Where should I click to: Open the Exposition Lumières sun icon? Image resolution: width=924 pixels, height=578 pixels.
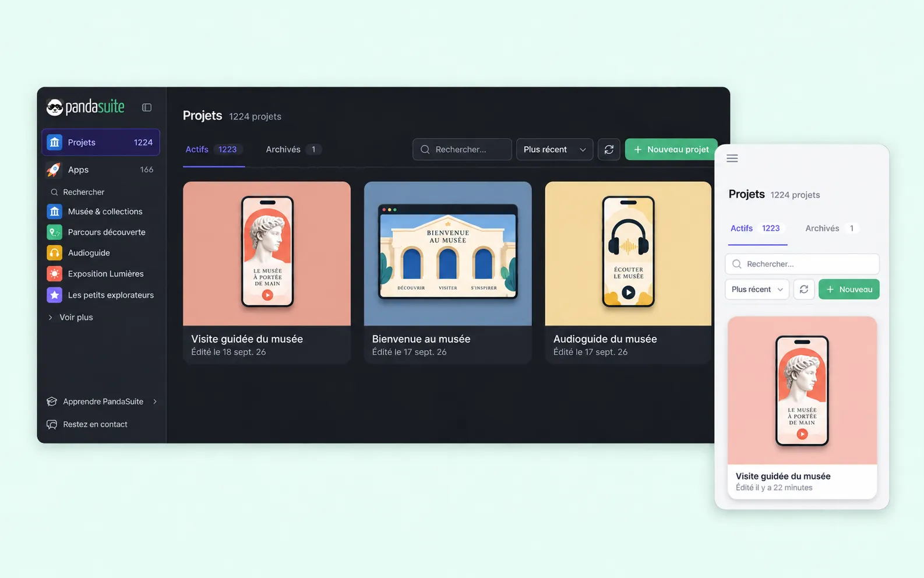[54, 274]
